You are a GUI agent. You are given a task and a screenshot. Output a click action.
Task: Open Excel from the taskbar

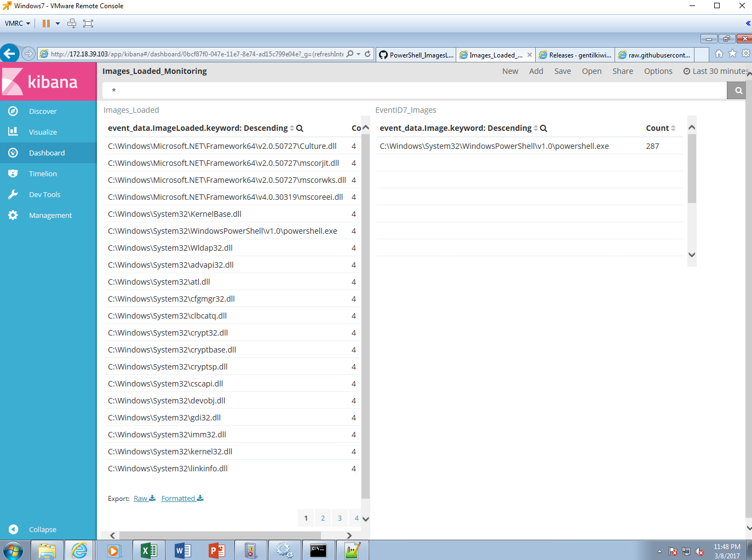149,550
